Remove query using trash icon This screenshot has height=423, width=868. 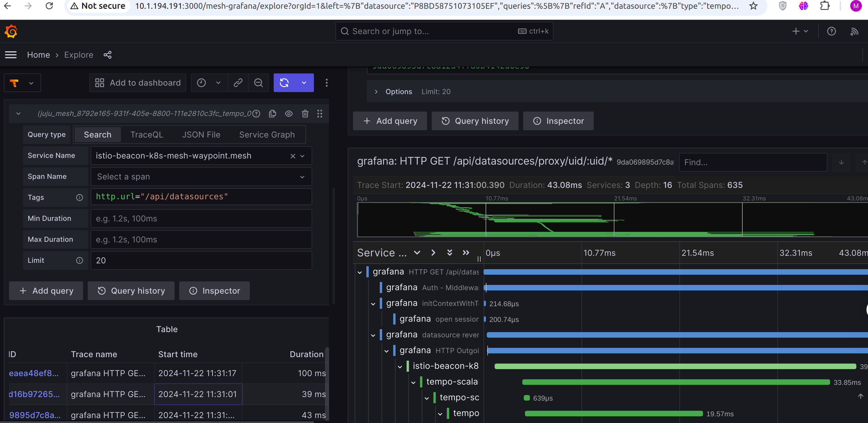(x=305, y=114)
